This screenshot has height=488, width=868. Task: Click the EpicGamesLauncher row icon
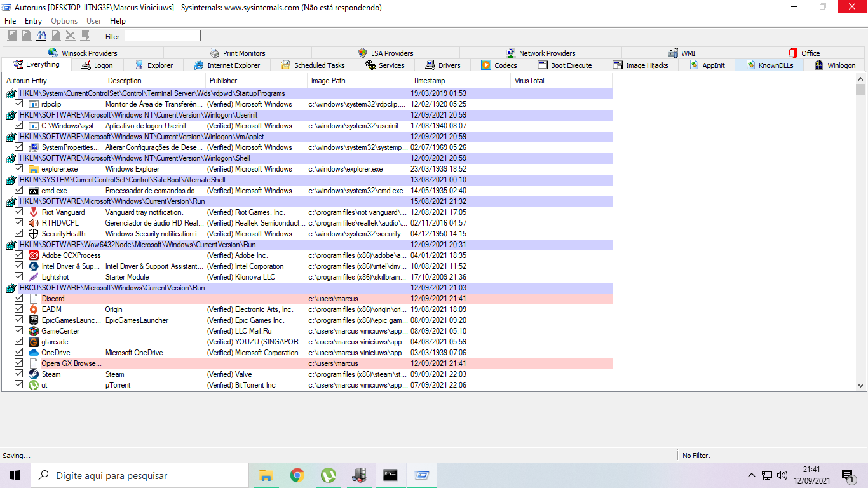coord(34,320)
